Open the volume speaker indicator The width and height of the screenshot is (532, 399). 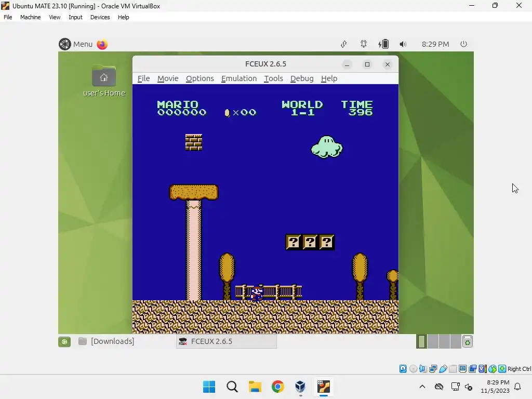point(403,44)
